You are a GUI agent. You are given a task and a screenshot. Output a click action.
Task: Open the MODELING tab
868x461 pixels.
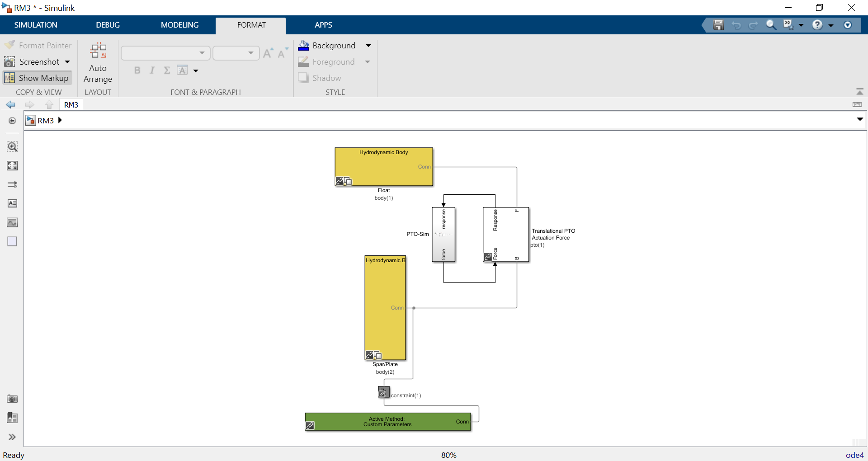pyautogui.click(x=179, y=25)
